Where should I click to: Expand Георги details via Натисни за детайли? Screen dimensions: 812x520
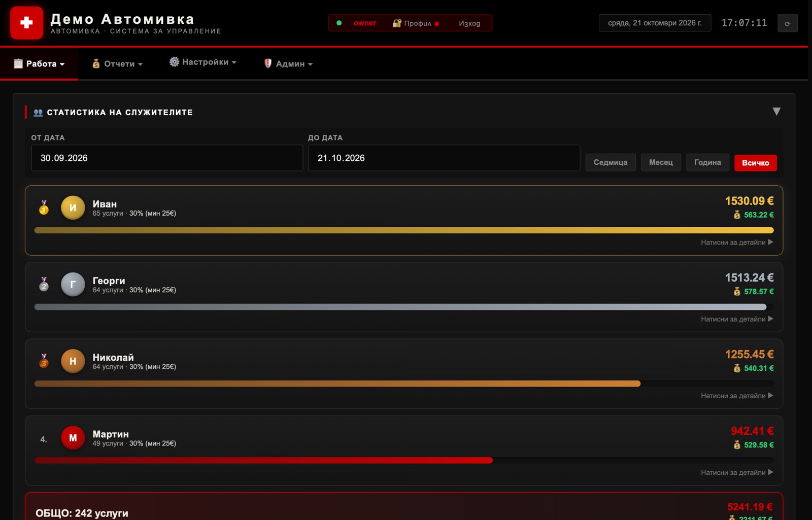coord(737,319)
